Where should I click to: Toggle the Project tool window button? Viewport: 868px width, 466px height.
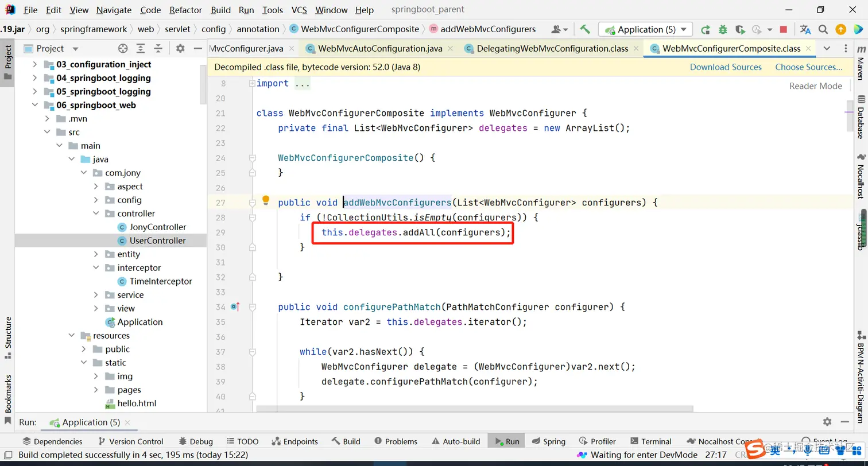click(8, 63)
